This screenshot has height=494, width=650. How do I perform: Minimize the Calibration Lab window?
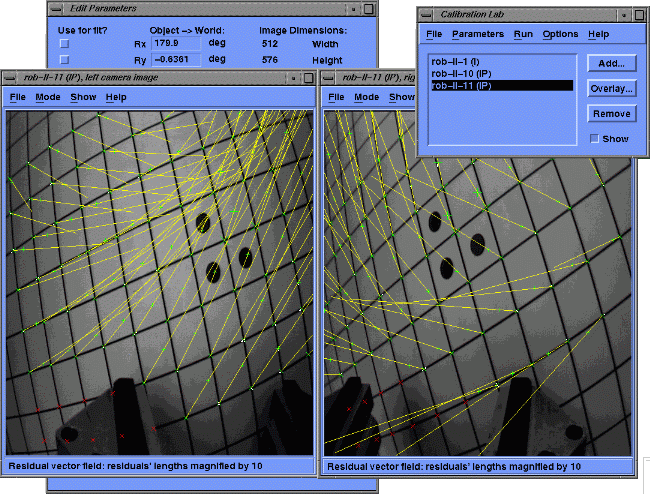point(623,15)
